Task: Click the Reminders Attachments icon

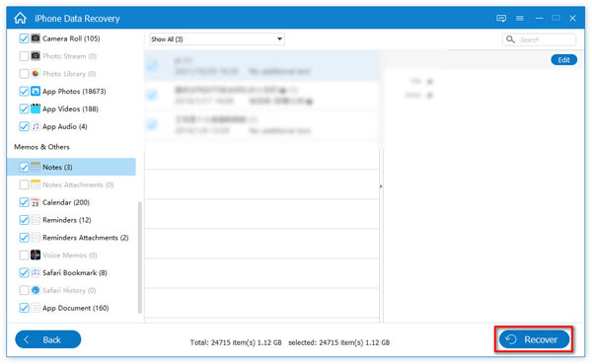Action: [x=36, y=238]
